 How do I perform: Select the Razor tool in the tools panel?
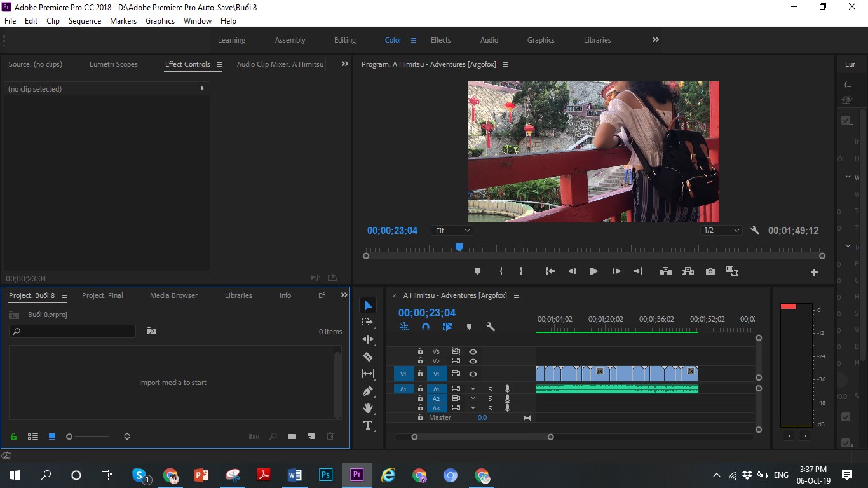pos(368,357)
